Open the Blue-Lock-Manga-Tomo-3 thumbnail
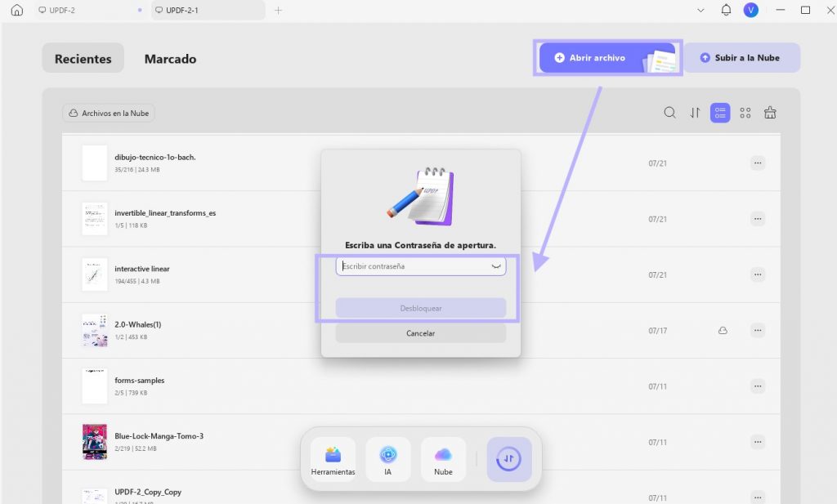Viewport: 837px width, 504px height. point(95,442)
